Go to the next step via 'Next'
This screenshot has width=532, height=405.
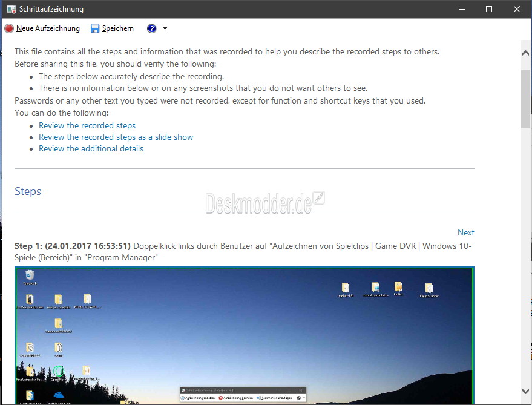pyautogui.click(x=465, y=232)
